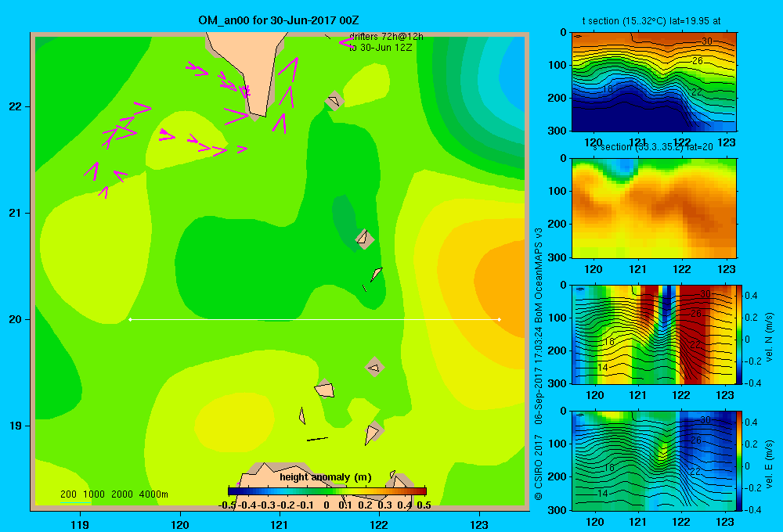Click the "4000m" bathymetry legend entry
This screenshot has width=783, height=532.
pyautogui.click(x=153, y=494)
